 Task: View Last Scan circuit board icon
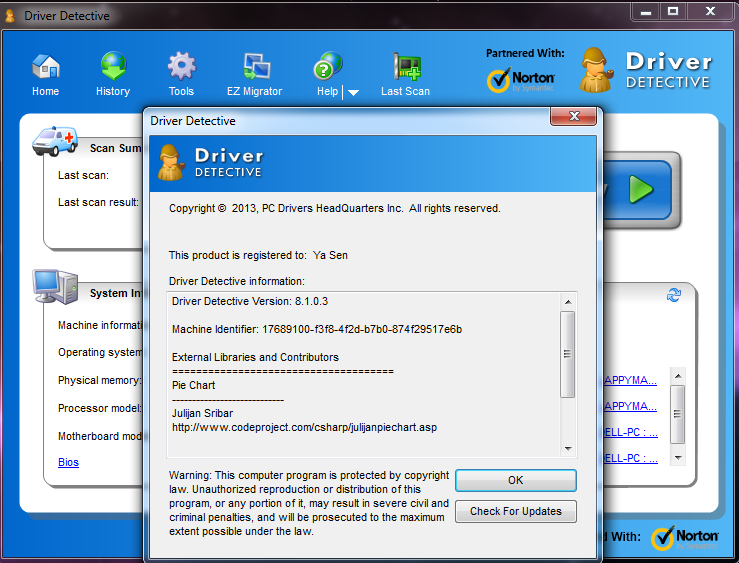coord(406,66)
